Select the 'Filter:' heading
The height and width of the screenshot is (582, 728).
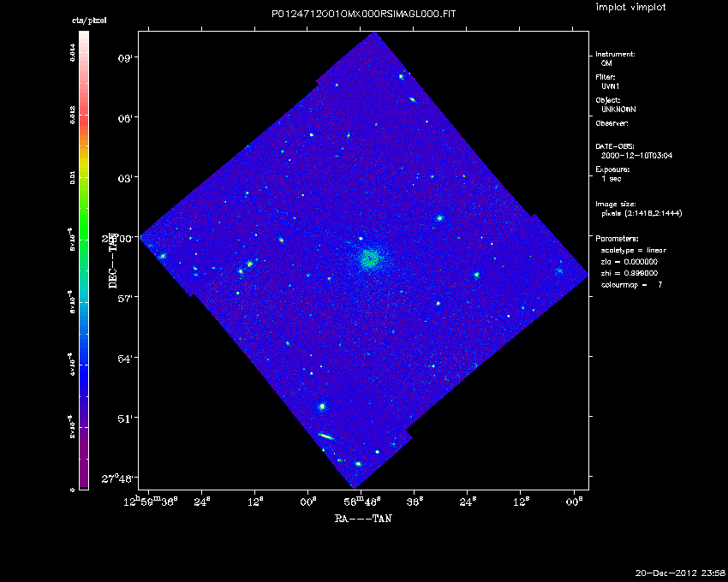coord(606,77)
